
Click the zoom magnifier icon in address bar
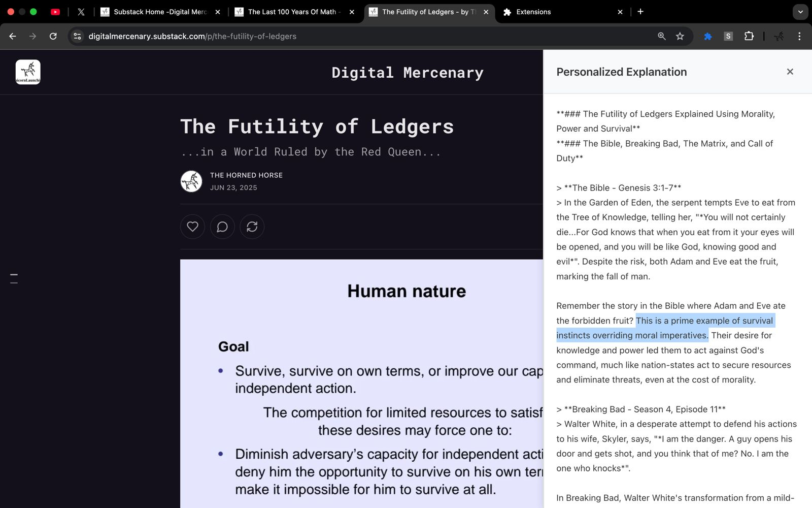pos(662,36)
